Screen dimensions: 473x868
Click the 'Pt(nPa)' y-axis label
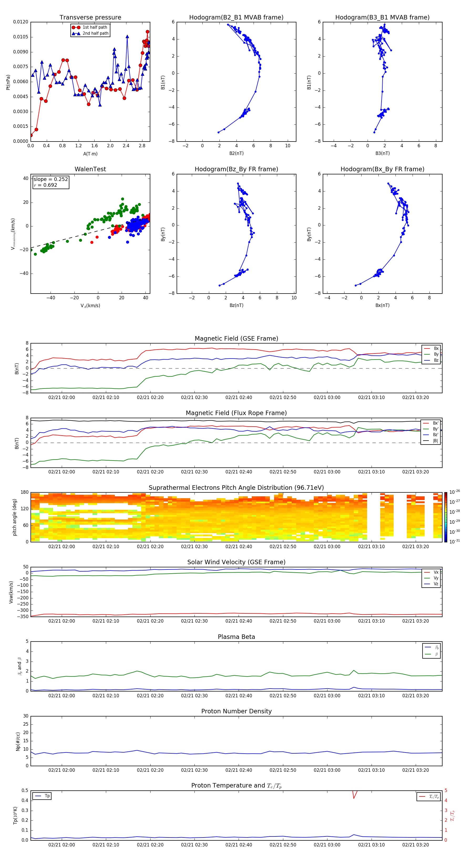coord(8,82)
